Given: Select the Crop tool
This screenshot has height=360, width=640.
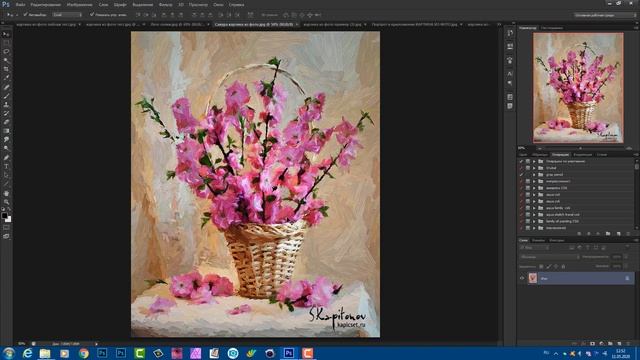Looking at the screenshot, I should 6,69.
